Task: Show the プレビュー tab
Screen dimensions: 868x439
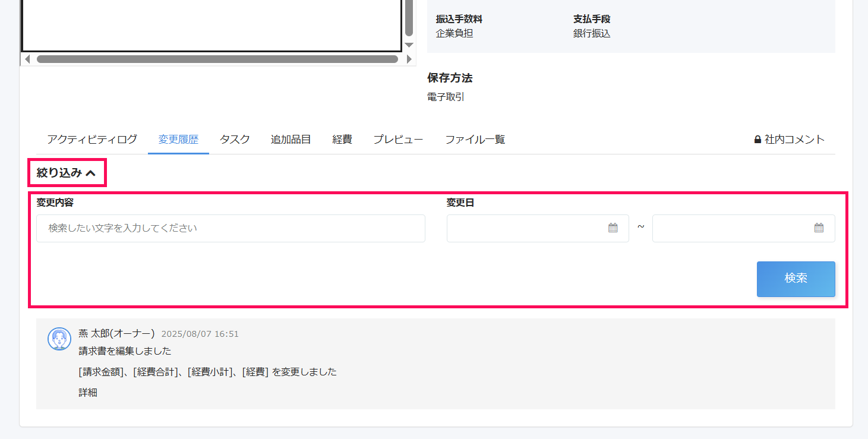Action: pyautogui.click(x=398, y=140)
